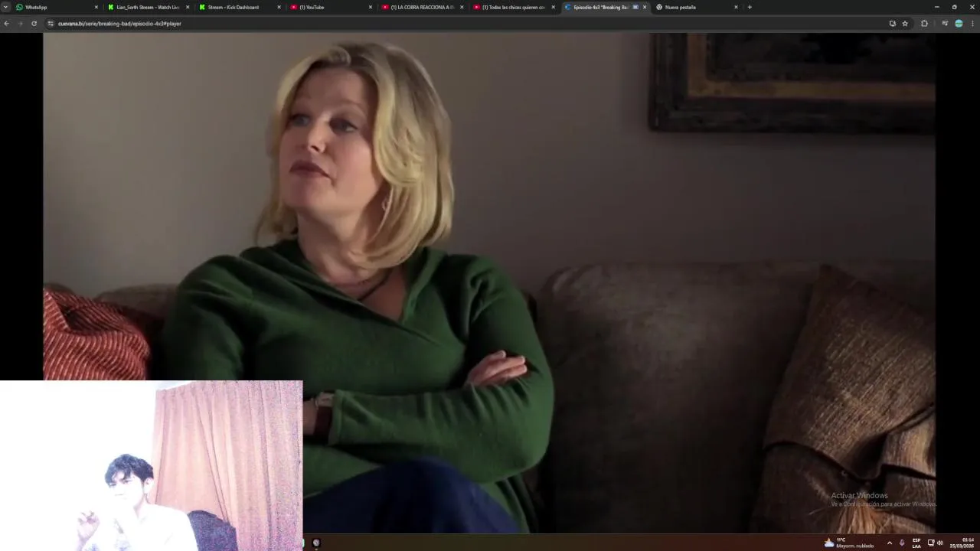The image size is (980, 551).
Task: Open the Chrome profile avatar
Action: tap(959, 24)
